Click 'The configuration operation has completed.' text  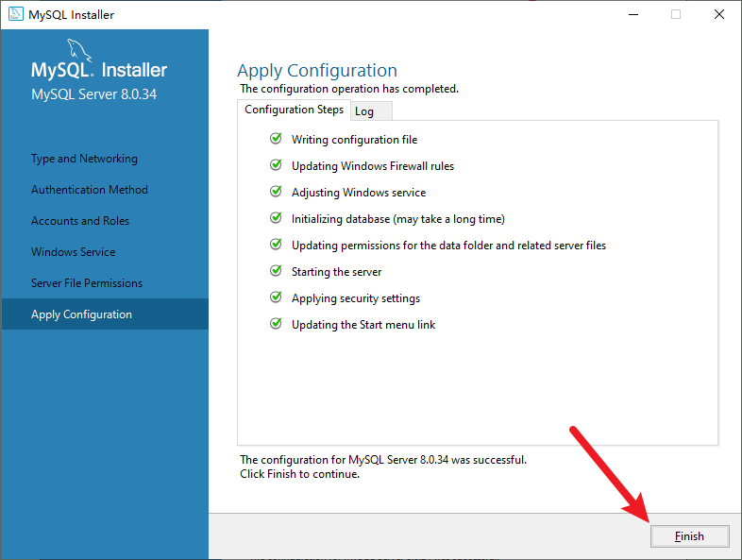349,89
